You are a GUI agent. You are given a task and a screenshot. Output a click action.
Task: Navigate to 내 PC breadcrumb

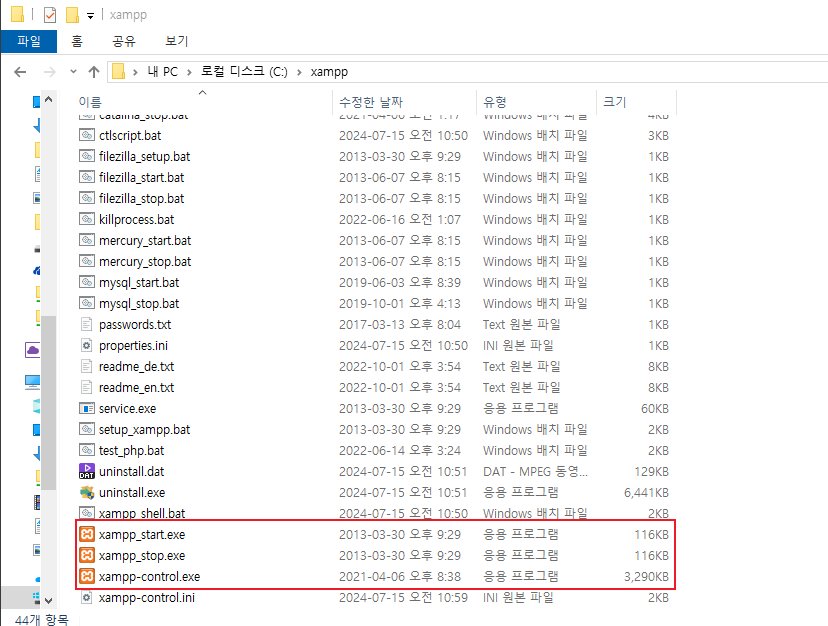click(x=162, y=72)
